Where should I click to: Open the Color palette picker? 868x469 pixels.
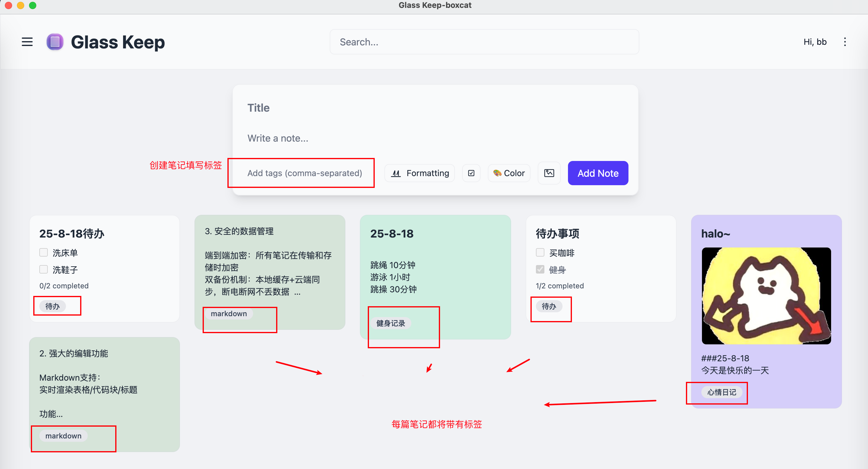tap(509, 173)
